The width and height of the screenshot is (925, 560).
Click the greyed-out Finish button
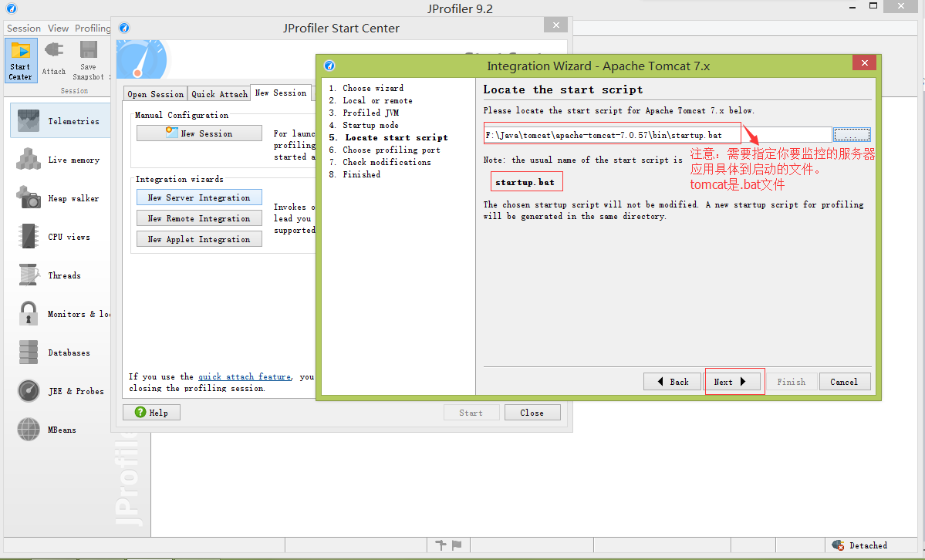[790, 382]
